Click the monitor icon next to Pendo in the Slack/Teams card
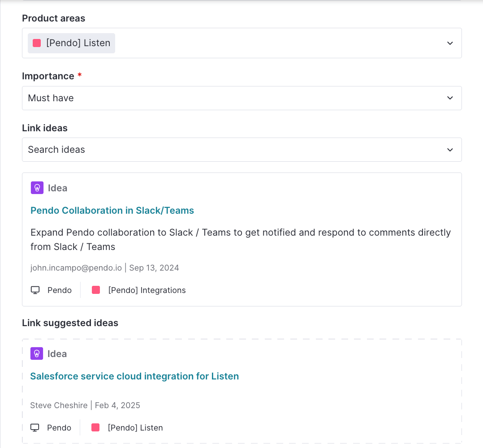The height and width of the screenshot is (448, 483). click(35, 290)
